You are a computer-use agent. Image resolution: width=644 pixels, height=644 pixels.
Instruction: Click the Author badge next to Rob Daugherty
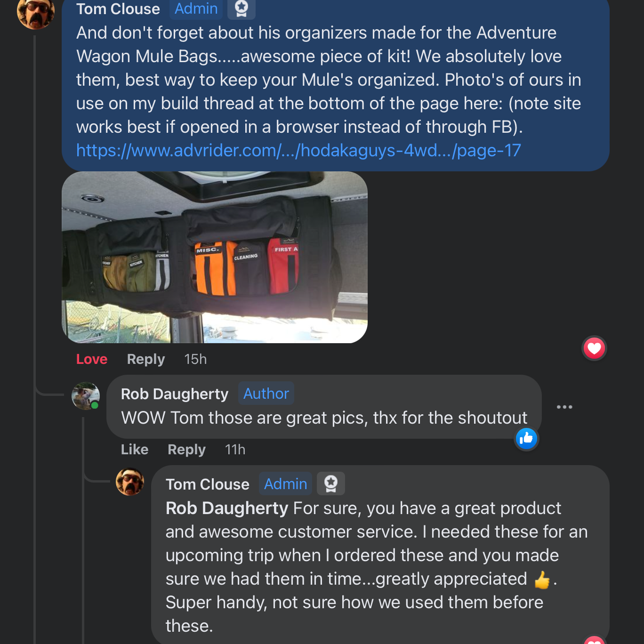point(266,394)
